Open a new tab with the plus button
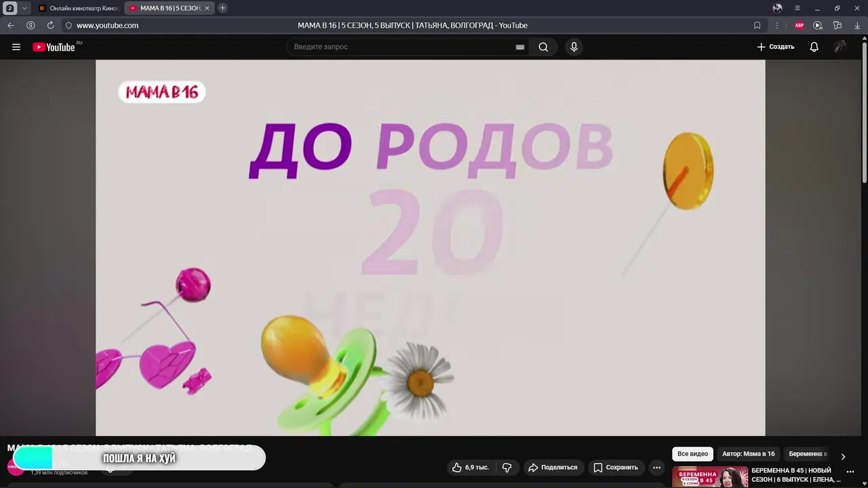This screenshot has height=488, width=868. pyautogui.click(x=222, y=8)
